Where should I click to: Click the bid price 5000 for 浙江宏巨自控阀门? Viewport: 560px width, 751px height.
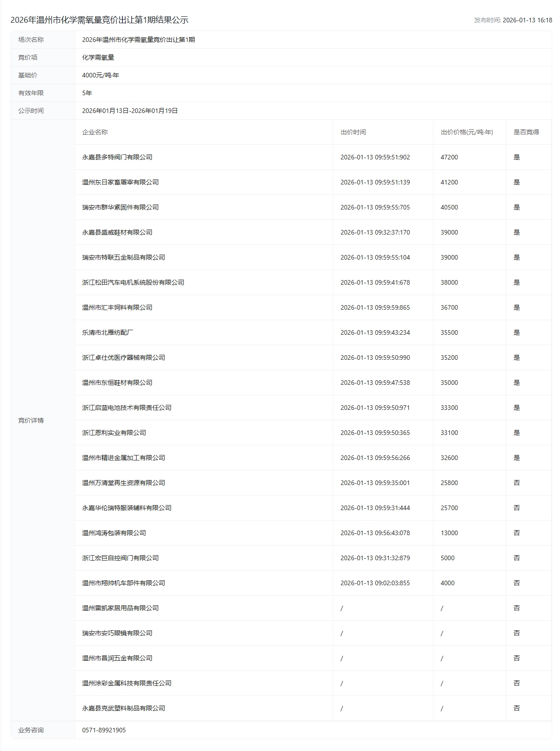(x=447, y=558)
